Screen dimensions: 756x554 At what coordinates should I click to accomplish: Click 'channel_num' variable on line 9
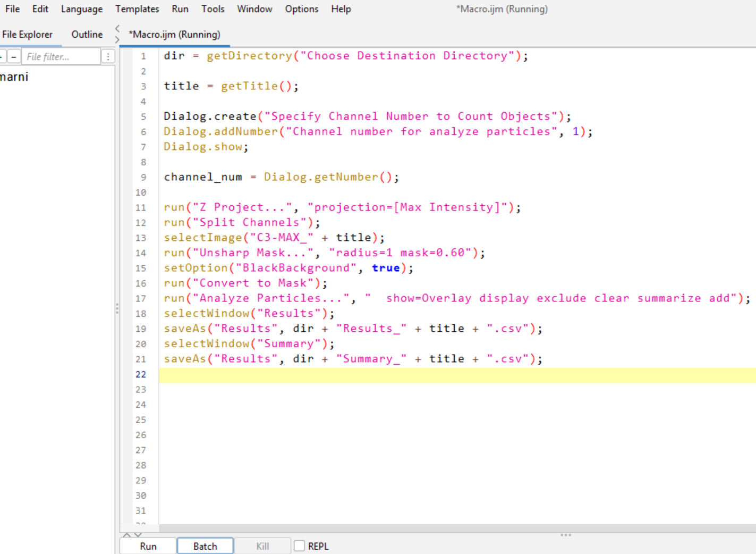[203, 177]
